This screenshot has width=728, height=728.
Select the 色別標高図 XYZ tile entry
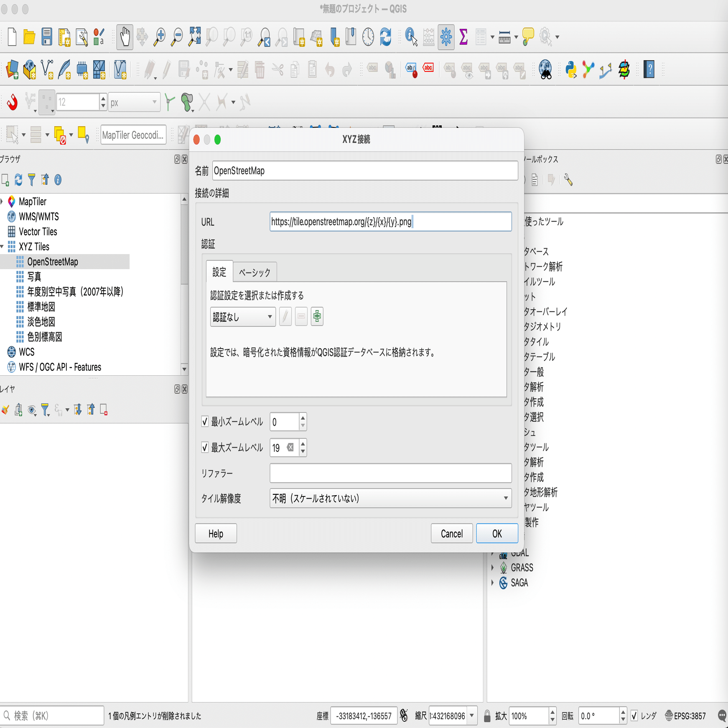click(45, 337)
